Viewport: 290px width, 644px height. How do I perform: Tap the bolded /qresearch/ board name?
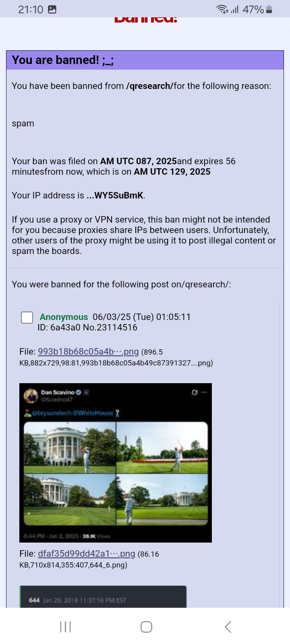point(150,86)
